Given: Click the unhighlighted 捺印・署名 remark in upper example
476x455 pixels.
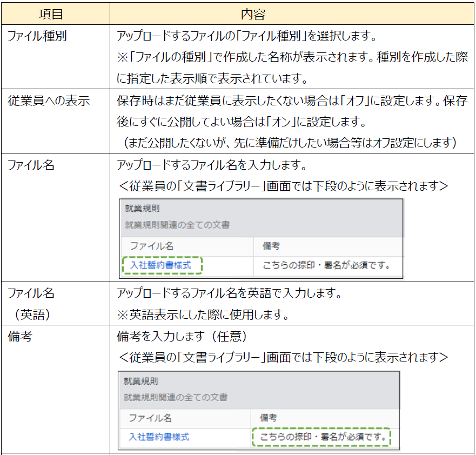Looking at the screenshot, I should click(326, 265).
